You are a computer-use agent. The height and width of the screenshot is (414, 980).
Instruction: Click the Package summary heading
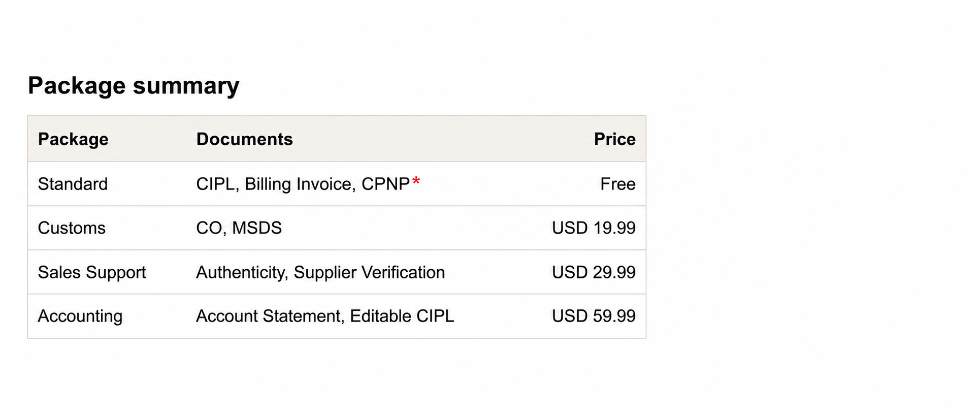click(x=134, y=85)
